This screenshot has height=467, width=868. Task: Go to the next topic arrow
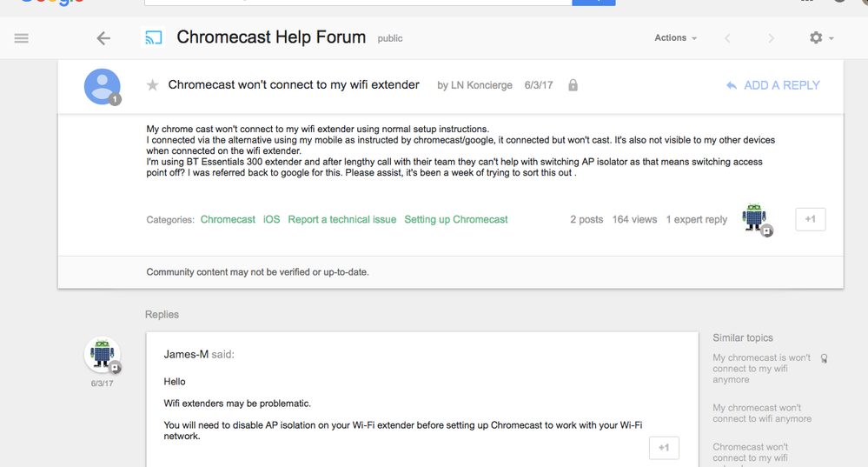pyautogui.click(x=771, y=38)
